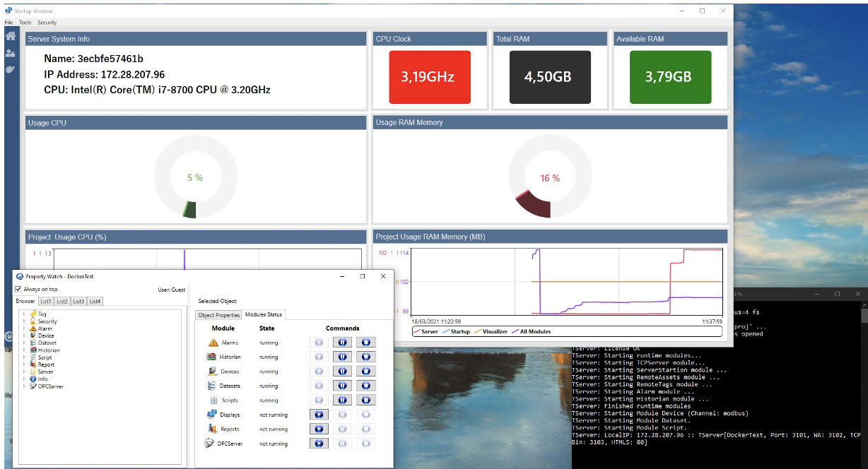
Task: Select the Modules Status tab
Action: point(264,314)
